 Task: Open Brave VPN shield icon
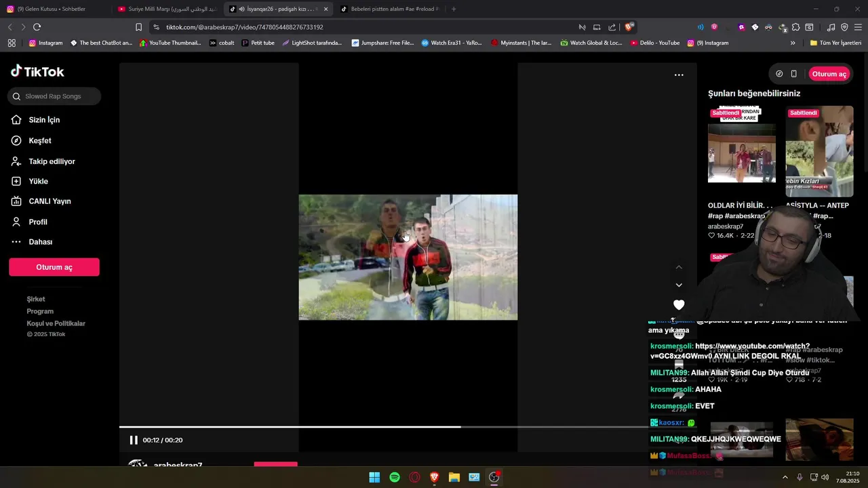pyautogui.click(x=844, y=27)
